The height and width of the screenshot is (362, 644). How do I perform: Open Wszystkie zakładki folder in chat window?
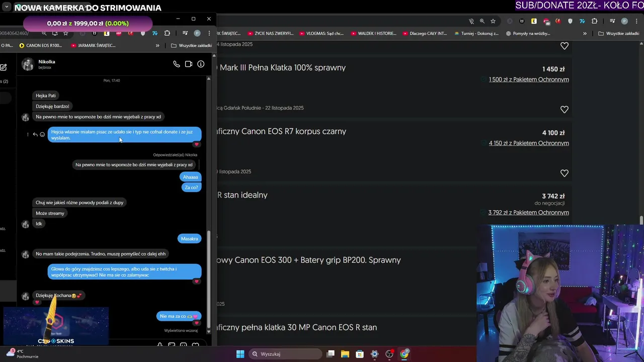(x=191, y=45)
